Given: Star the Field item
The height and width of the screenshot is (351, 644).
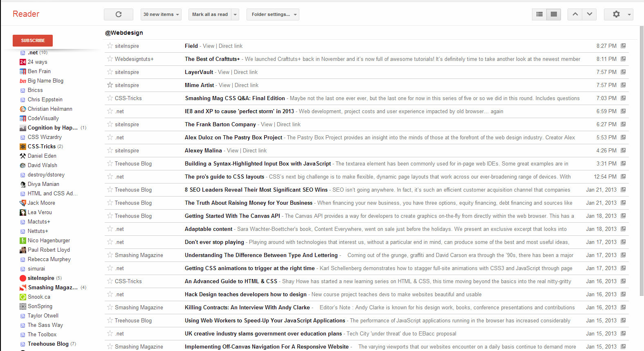Looking at the screenshot, I should click(110, 46).
